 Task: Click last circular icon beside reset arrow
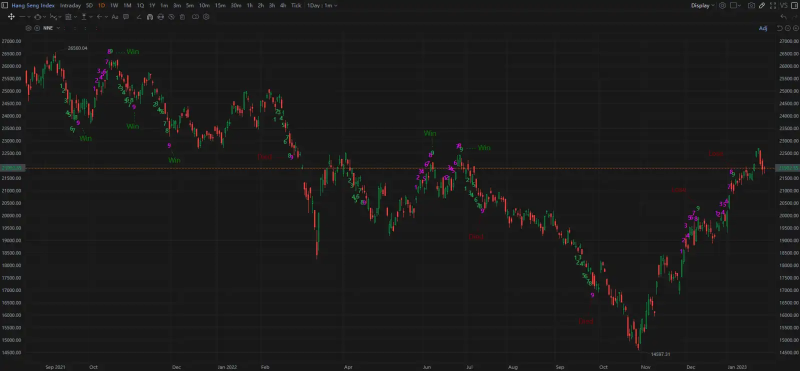point(795,28)
